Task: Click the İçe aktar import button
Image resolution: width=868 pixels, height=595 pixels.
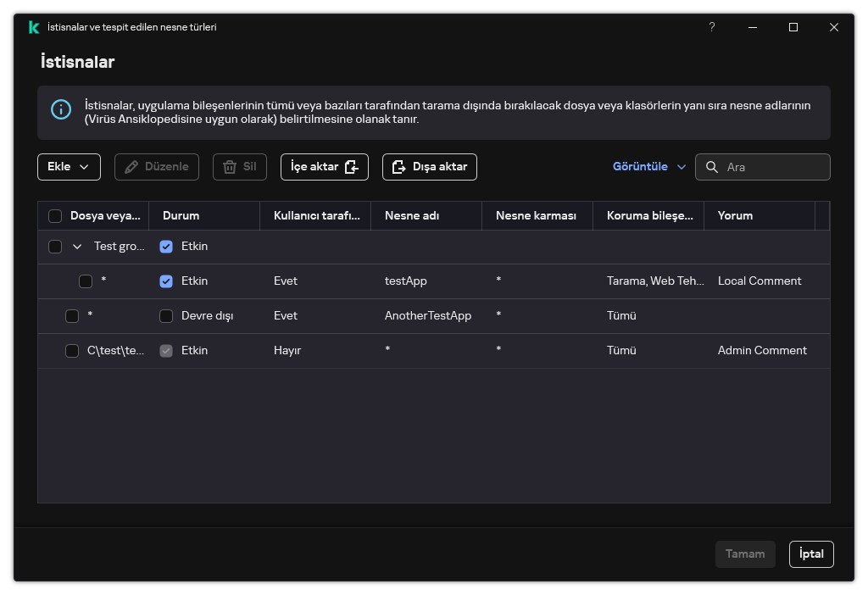Action: pos(324,167)
